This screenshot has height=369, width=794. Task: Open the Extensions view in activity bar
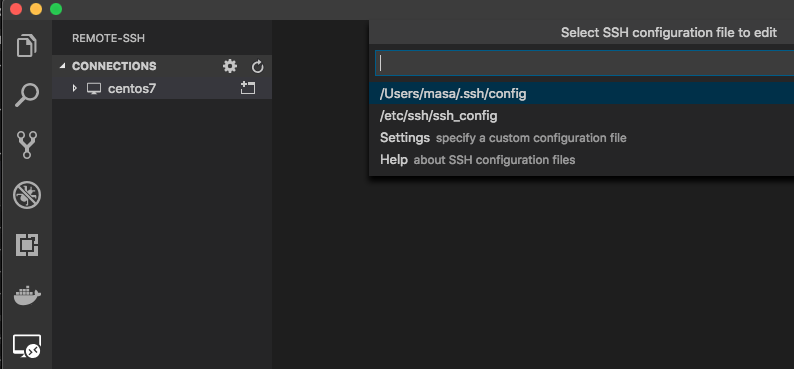(x=27, y=245)
